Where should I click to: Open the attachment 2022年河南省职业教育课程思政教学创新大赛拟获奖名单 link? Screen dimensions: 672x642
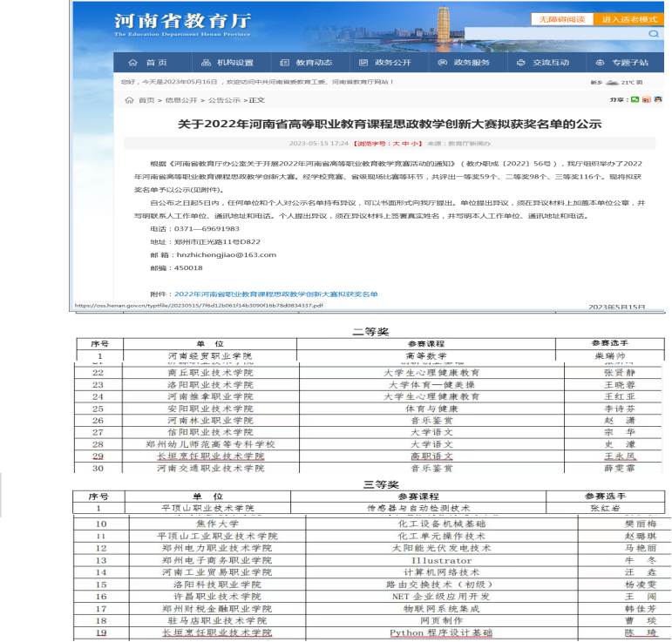(x=276, y=294)
